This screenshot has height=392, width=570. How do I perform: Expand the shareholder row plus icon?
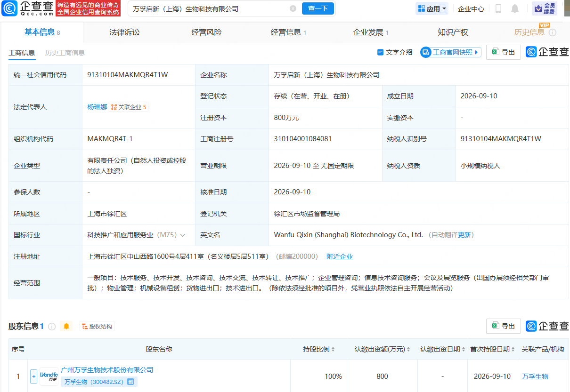click(x=33, y=376)
